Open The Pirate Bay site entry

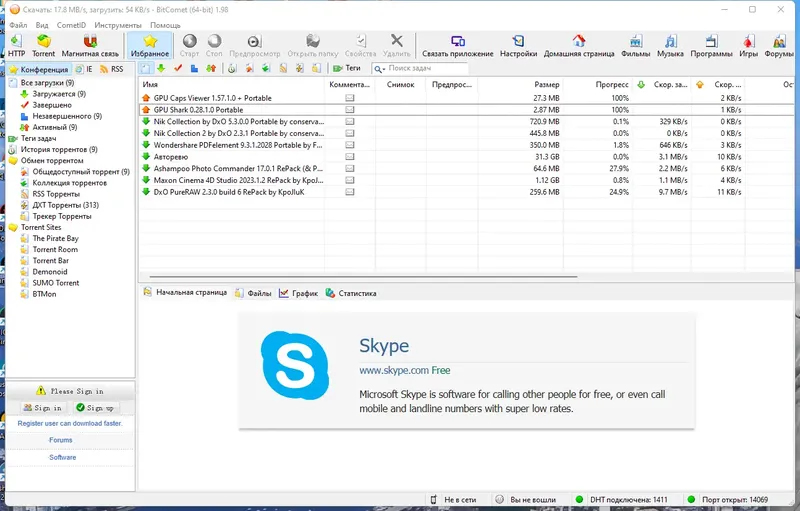click(56, 239)
